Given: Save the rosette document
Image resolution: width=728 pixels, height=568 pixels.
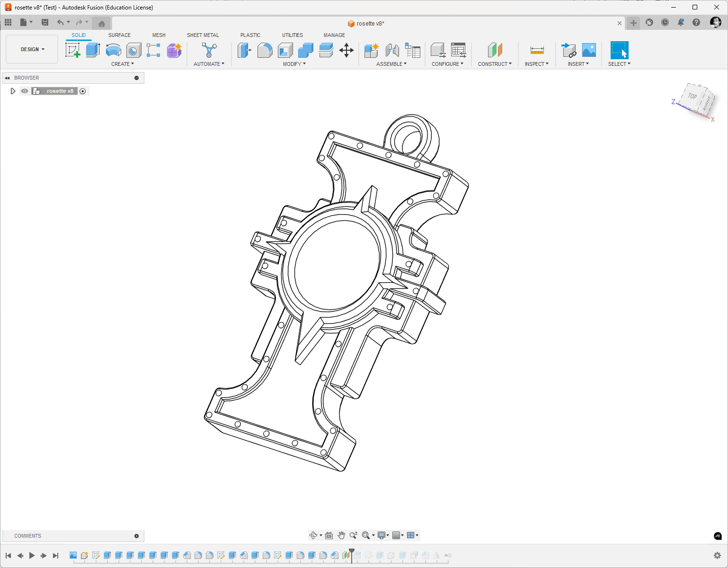Looking at the screenshot, I should click(45, 22).
